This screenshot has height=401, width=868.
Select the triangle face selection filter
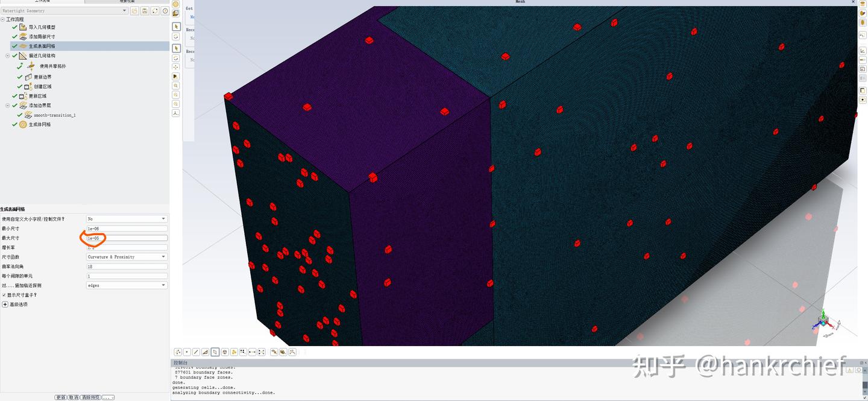point(206,352)
